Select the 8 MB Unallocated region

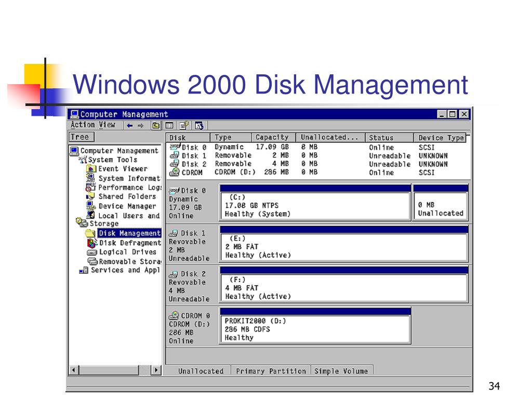[441, 203]
